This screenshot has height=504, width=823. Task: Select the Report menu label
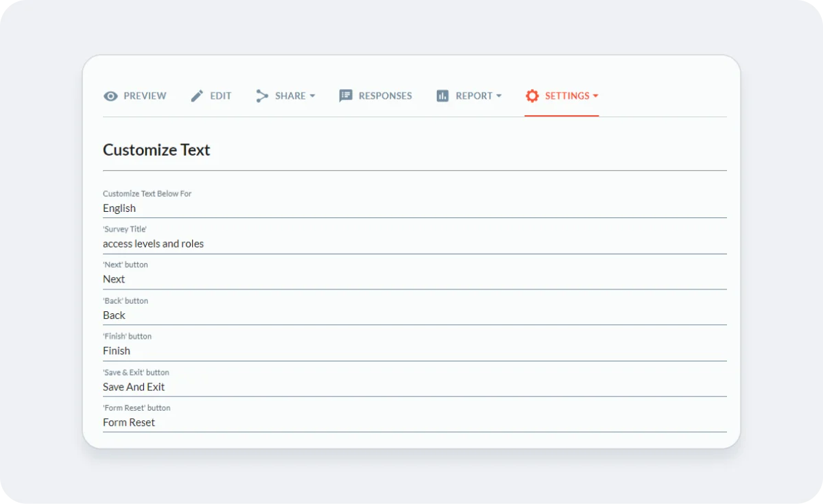[474, 96]
